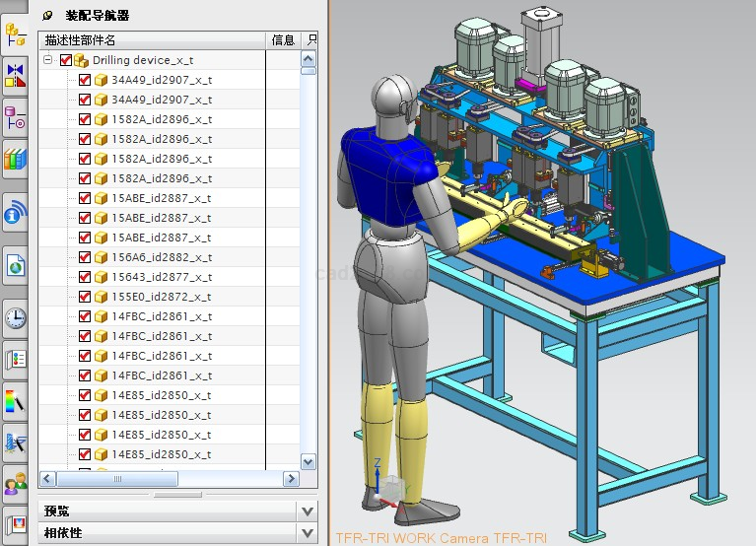Select the 15643_id2877_x_t tree item
This screenshot has height=546, width=756.
(162, 277)
